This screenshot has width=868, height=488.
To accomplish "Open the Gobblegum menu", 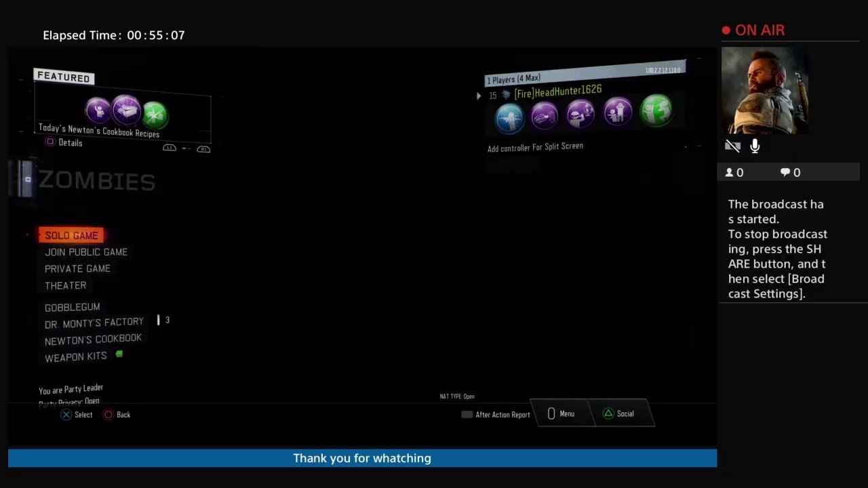I will pyautogui.click(x=72, y=307).
